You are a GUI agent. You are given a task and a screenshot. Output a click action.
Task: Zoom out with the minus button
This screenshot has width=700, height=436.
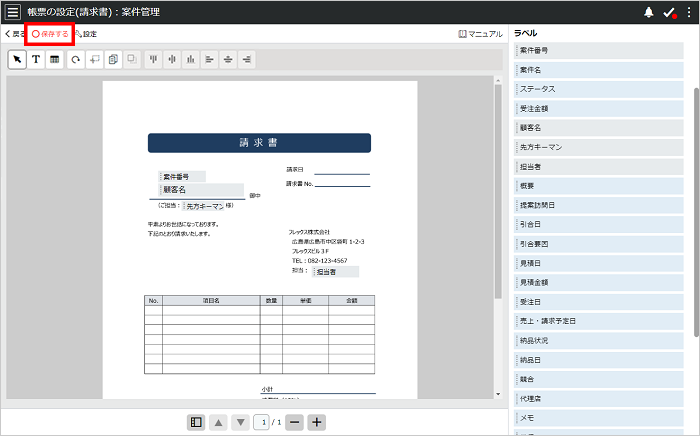pyautogui.click(x=294, y=422)
